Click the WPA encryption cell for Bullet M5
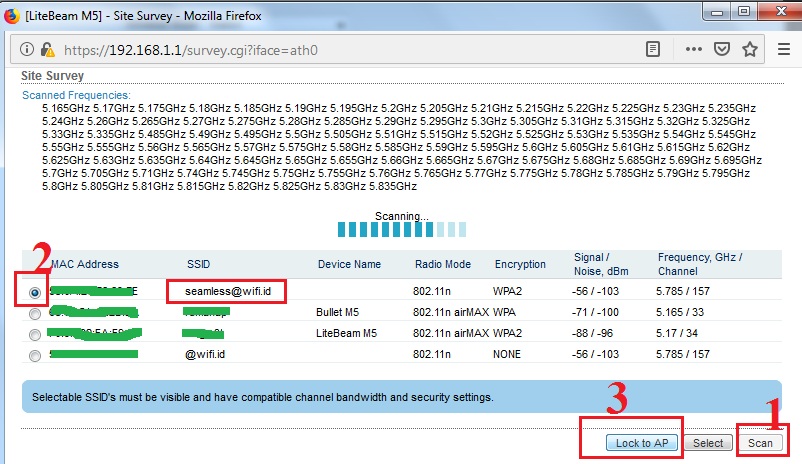 coord(504,312)
